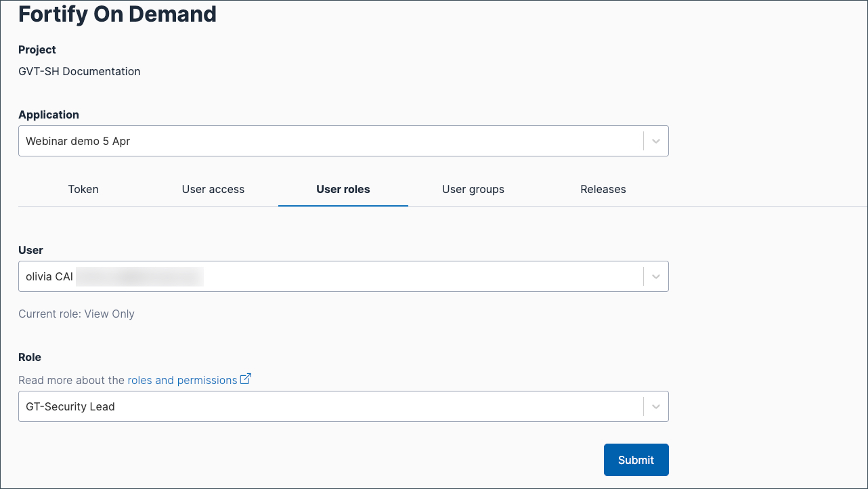Click the Webinar demo 5 Apr application field
The height and width of the screenshot is (489, 868).
point(343,141)
